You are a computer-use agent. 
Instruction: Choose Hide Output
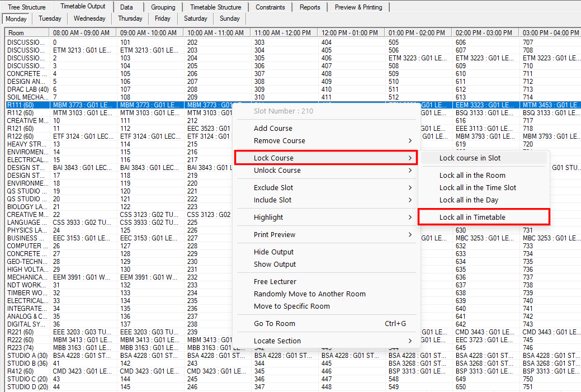(x=326, y=252)
